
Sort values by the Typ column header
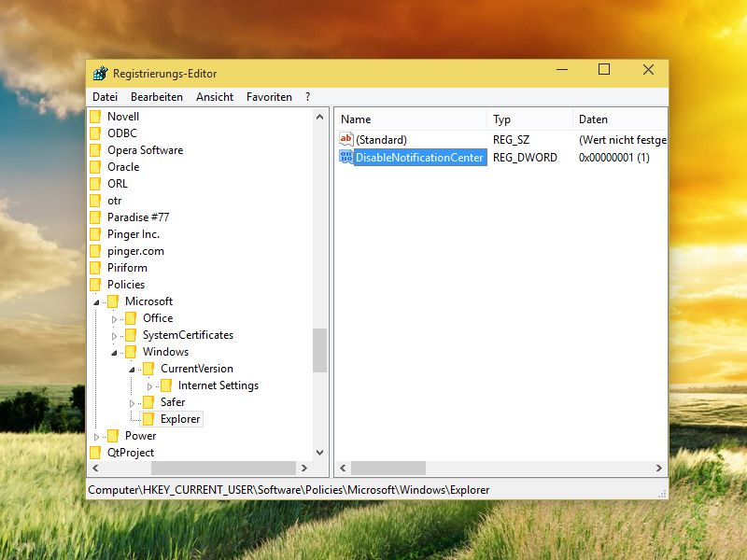pos(529,119)
